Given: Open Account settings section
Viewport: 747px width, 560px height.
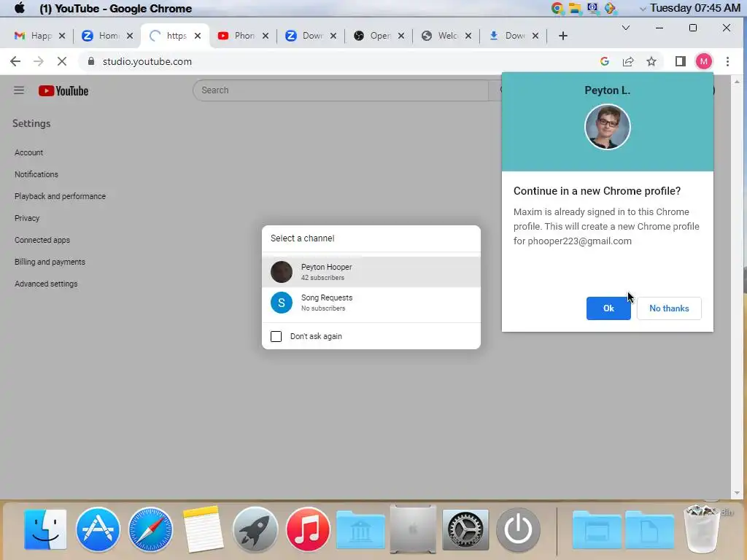Looking at the screenshot, I should coord(28,152).
